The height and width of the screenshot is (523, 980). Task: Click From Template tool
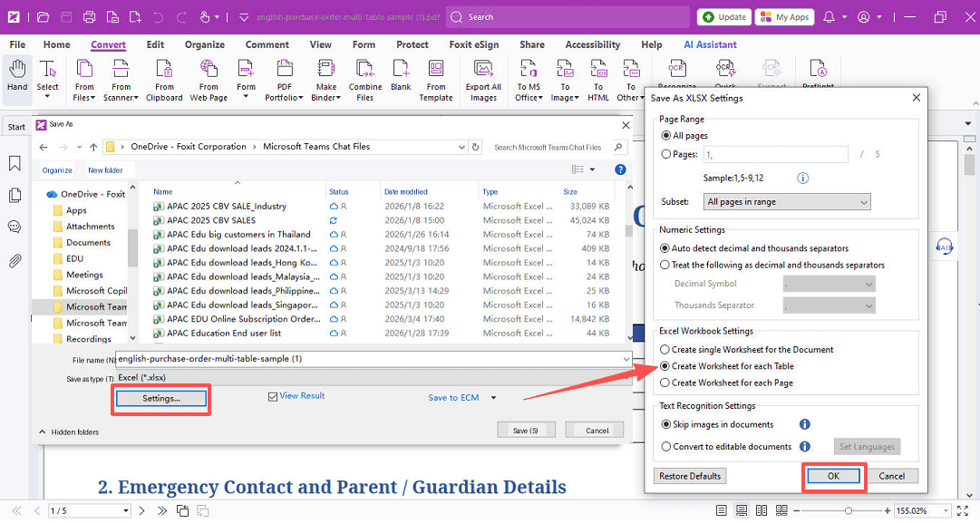click(x=436, y=80)
